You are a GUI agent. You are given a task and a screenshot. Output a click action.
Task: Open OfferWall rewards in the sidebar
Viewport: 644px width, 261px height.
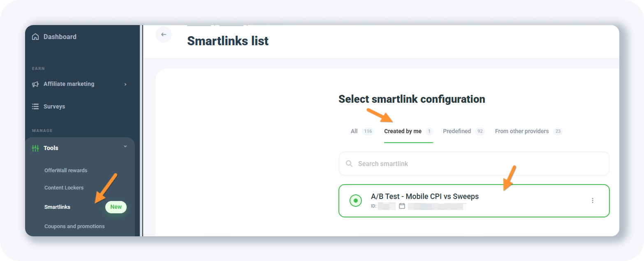coord(66,170)
